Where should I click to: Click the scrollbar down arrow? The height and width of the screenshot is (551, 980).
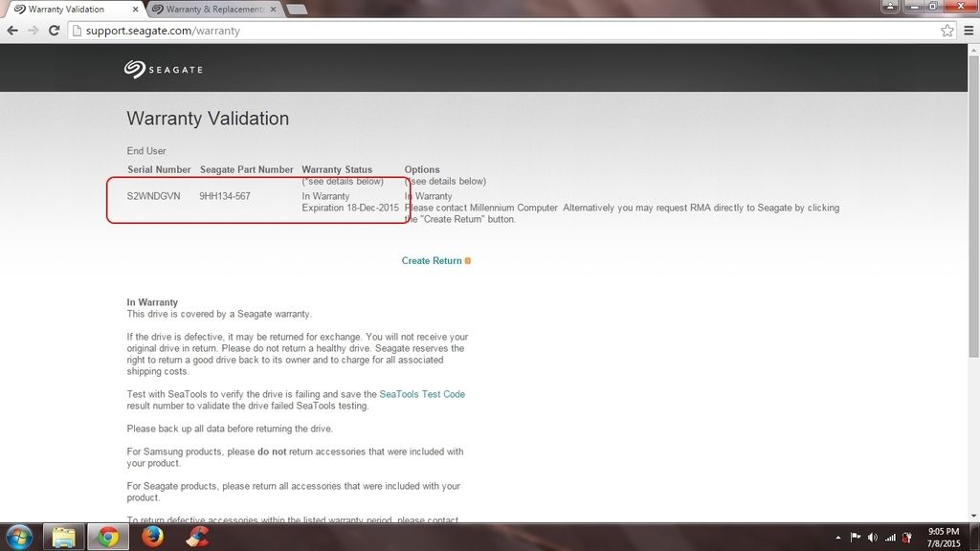(x=973, y=516)
